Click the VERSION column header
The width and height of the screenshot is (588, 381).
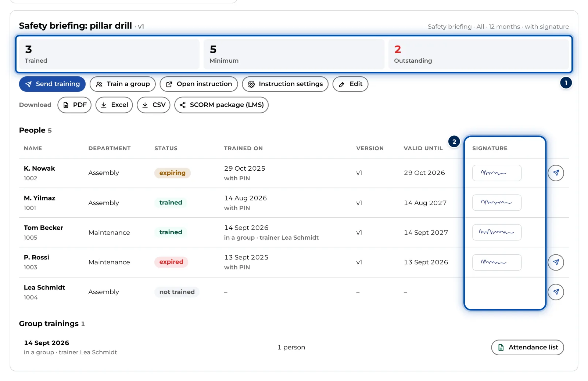pos(370,148)
